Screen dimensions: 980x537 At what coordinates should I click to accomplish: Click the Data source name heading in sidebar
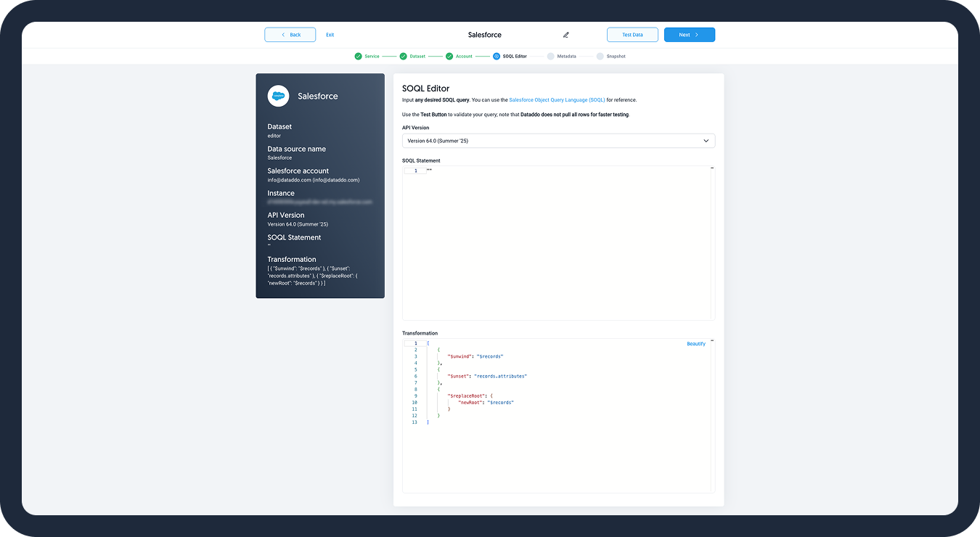pos(296,149)
